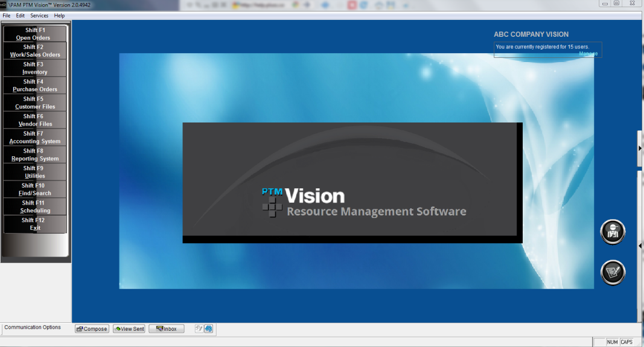The height and width of the screenshot is (347, 644).
Task: Open the Scheduling module
Action: (35, 206)
